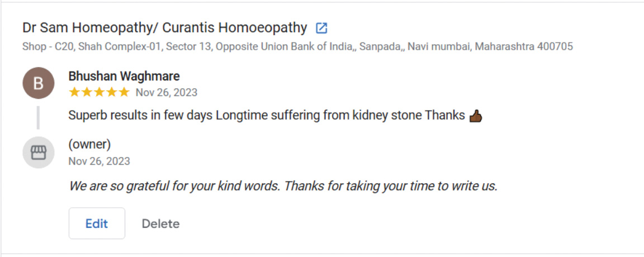Open the external link icon beside business name
Image resolution: width=644 pixels, height=257 pixels.
coord(321,27)
